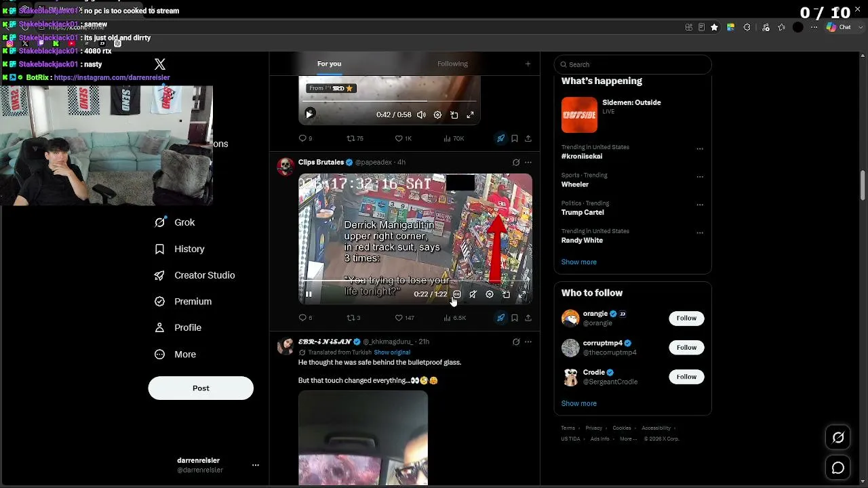Ask Grok about the translated Turkish post

pyautogui.click(x=516, y=342)
